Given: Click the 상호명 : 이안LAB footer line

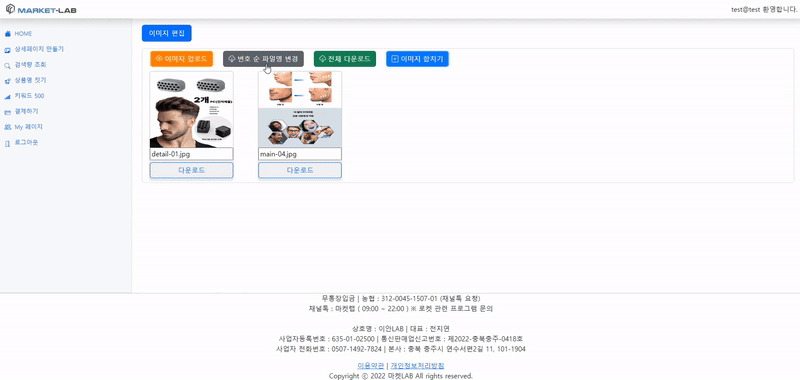Looking at the screenshot, I should click(401, 328).
